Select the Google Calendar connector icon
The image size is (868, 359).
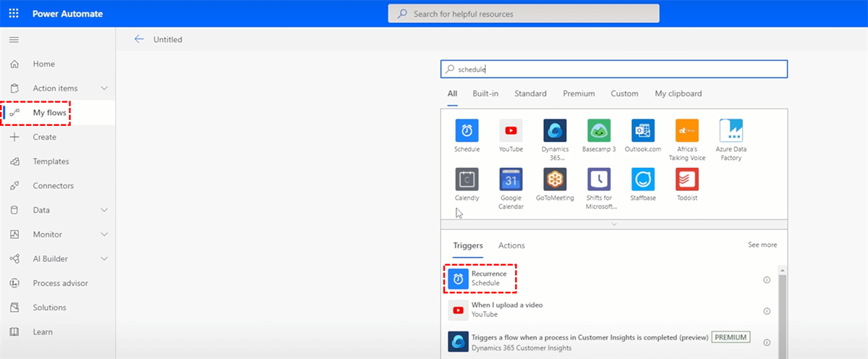click(511, 179)
